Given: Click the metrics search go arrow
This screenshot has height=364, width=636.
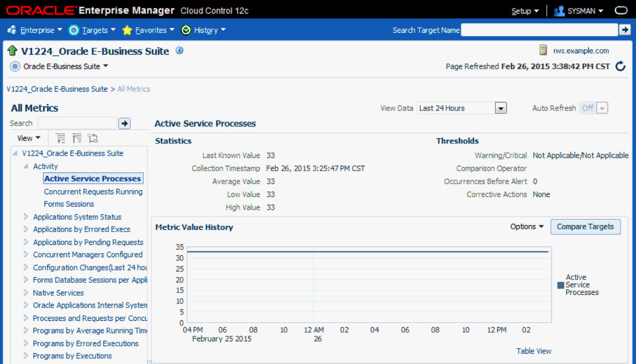Looking at the screenshot, I should (x=124, y=123).
